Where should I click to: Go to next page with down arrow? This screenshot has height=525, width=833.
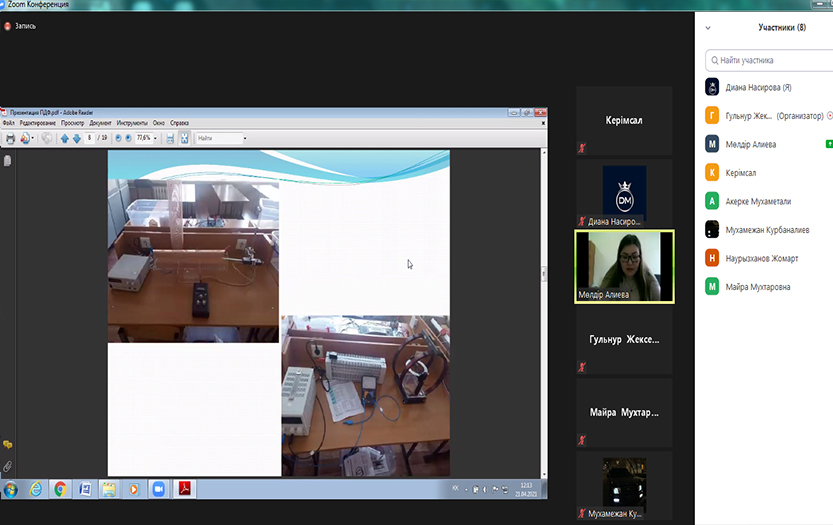tap(77, 138)
